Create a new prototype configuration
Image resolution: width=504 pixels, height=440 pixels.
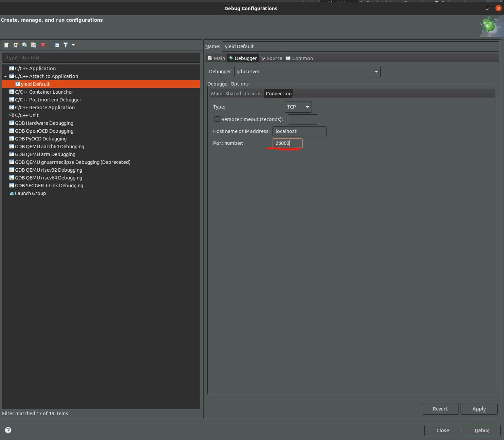pos(16,45)
